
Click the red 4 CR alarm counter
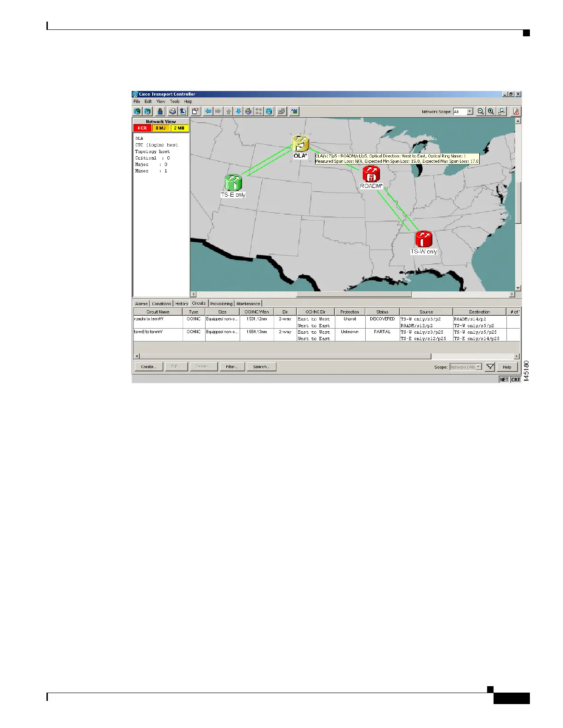142,128
